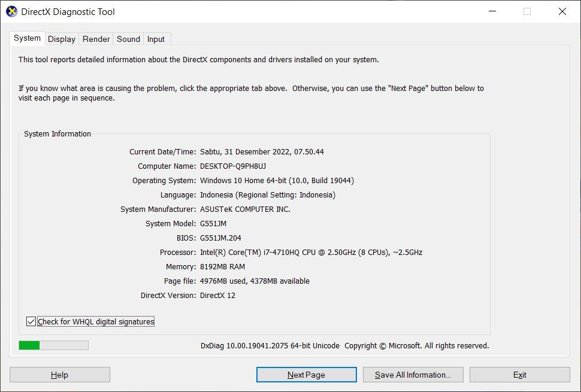Click the 'System Model:' label

(171, 224)
